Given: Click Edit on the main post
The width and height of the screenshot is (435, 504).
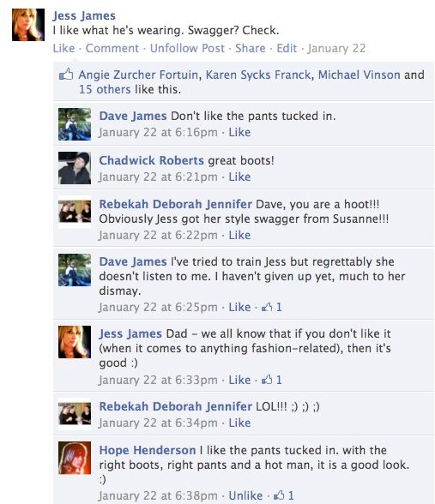Looking at the screenshot, I should 287,48.
